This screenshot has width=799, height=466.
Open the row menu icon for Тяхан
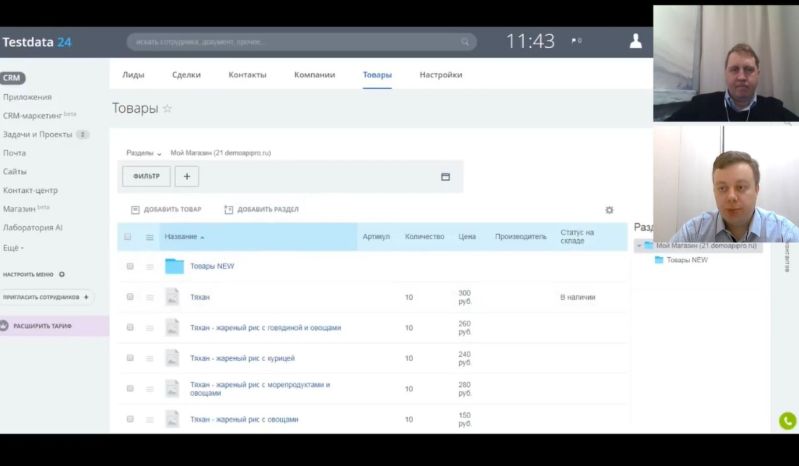[x=150, y=297]
